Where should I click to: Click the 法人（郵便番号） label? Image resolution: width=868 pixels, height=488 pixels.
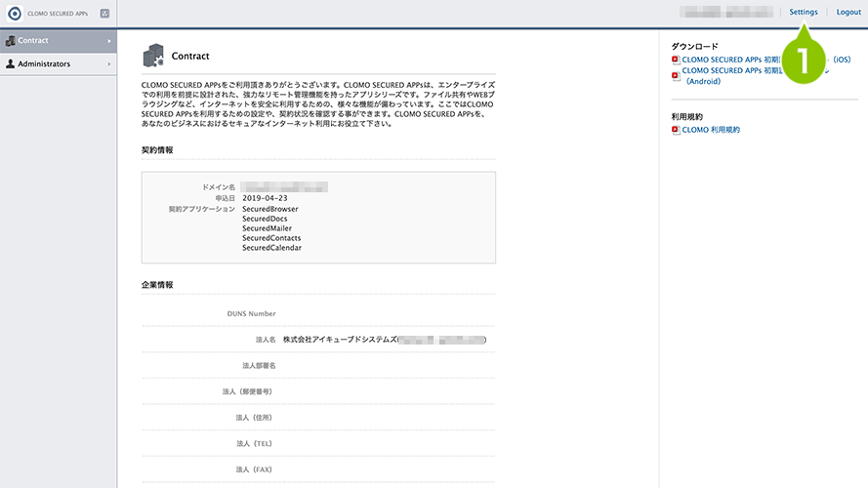click(247, 391)
